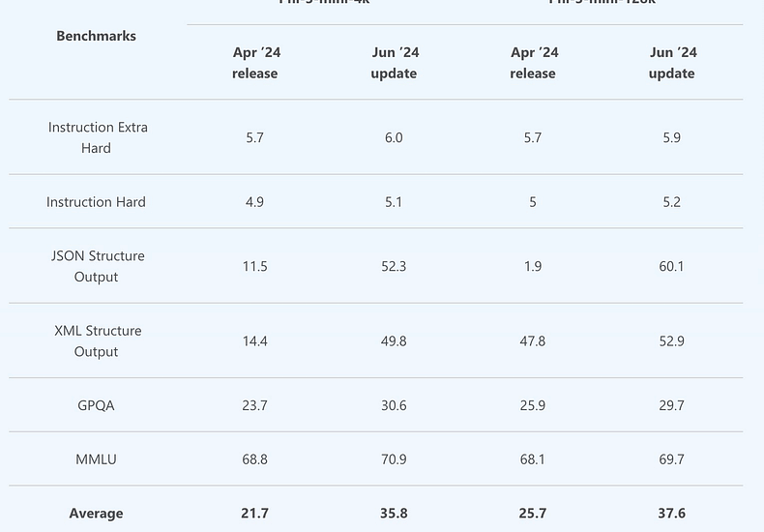Click the 1.9 JSON score cell
The height and width of the screenshot is (532, 764).
point(533,266)
